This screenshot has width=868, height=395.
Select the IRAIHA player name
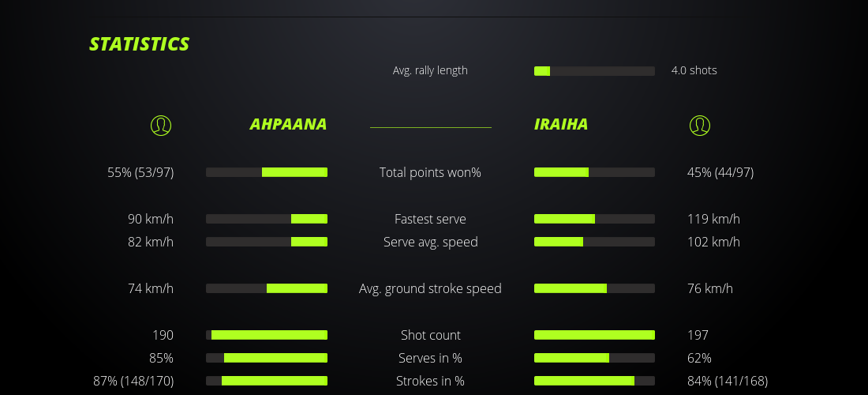tap(561, 125)
